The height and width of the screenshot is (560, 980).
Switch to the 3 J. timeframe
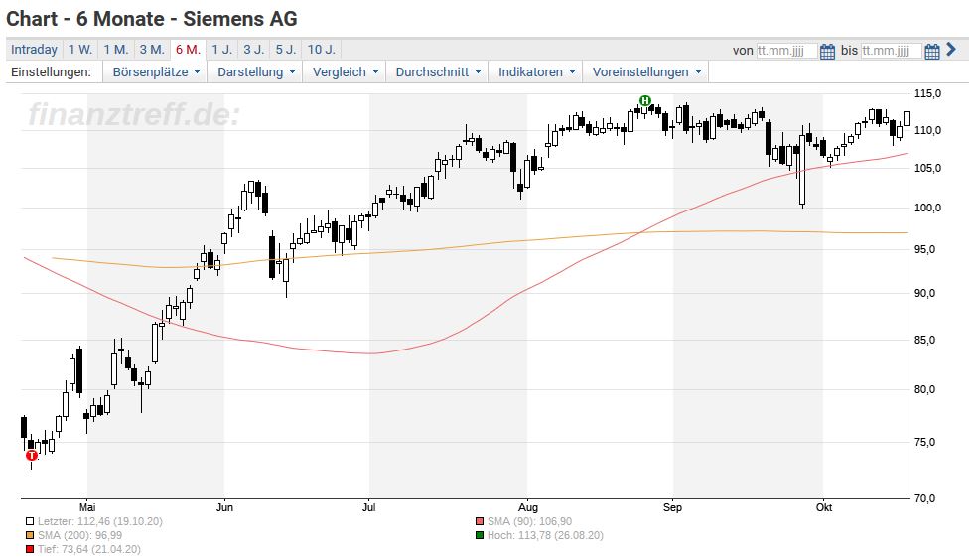click(x=253, y=50)
